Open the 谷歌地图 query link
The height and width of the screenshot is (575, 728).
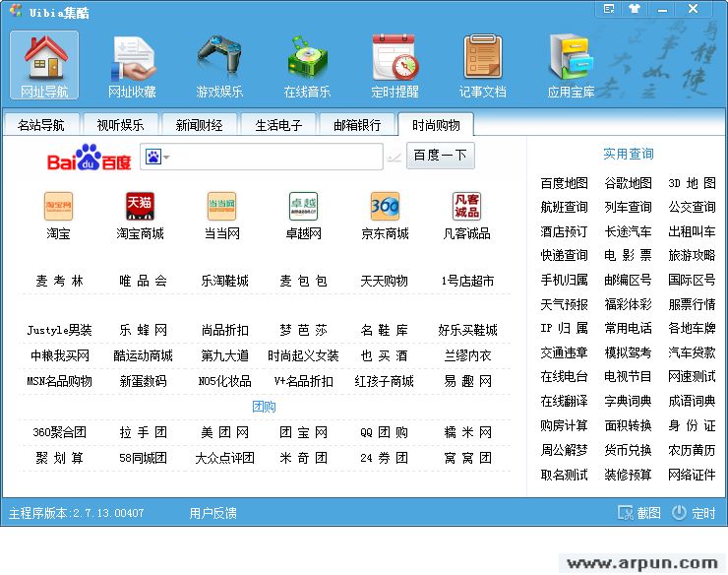point(629,183)
